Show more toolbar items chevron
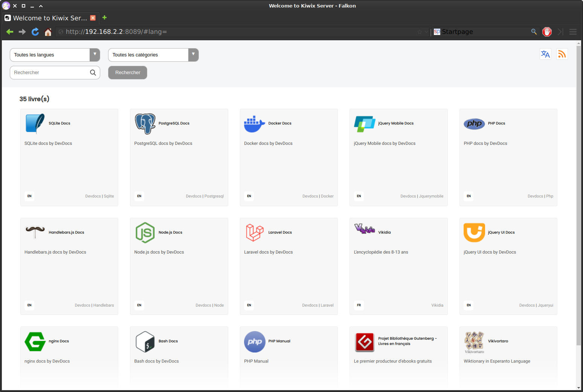This screenshot has height=392, width=583. pos(560,32)
